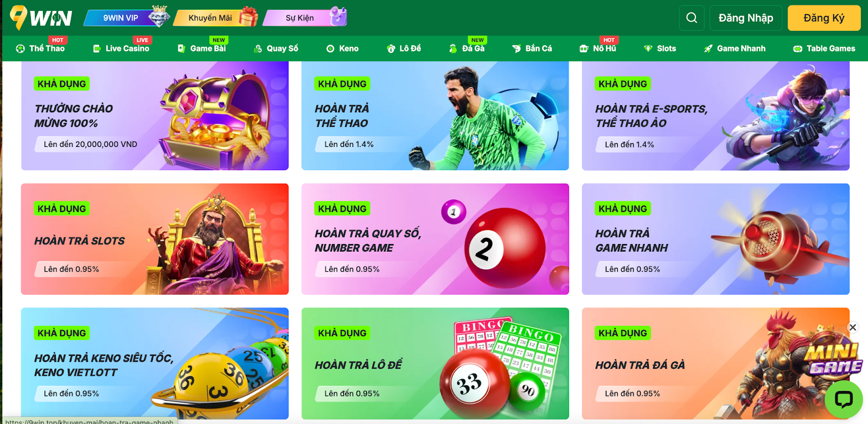Click the search magnifier icon

(692, 18)
